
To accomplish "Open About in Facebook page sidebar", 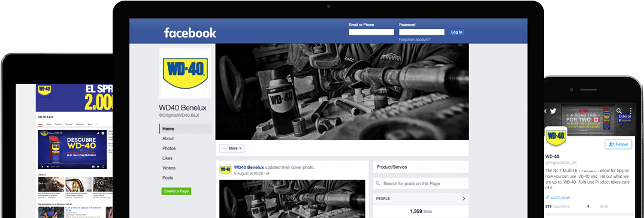I will 168,138.
